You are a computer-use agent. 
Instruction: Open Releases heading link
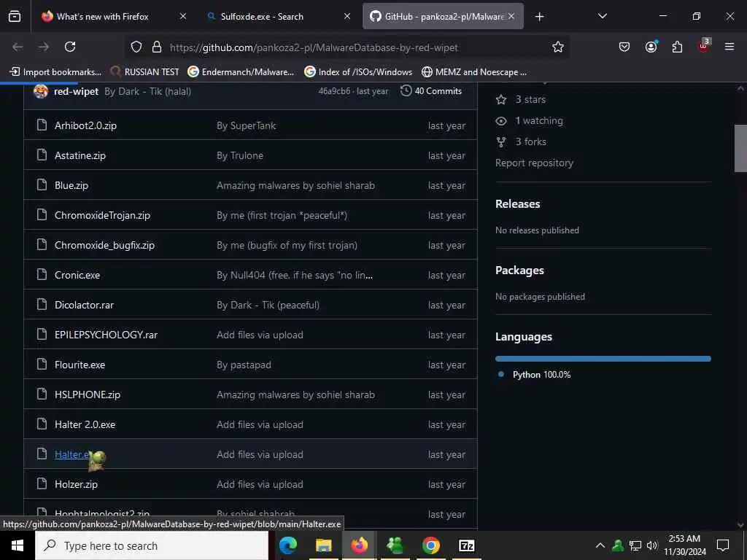pos(518,204)
